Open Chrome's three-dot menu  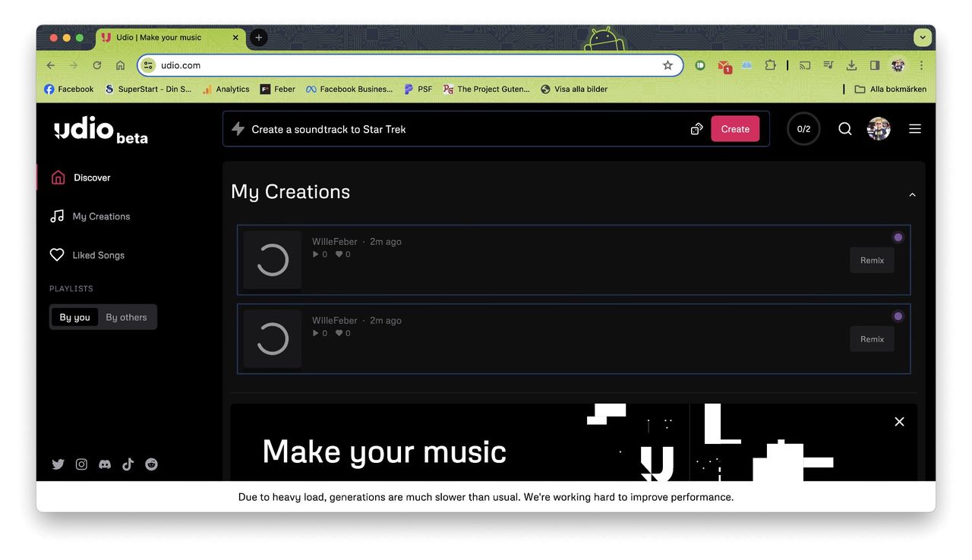[x=921, y=65]
